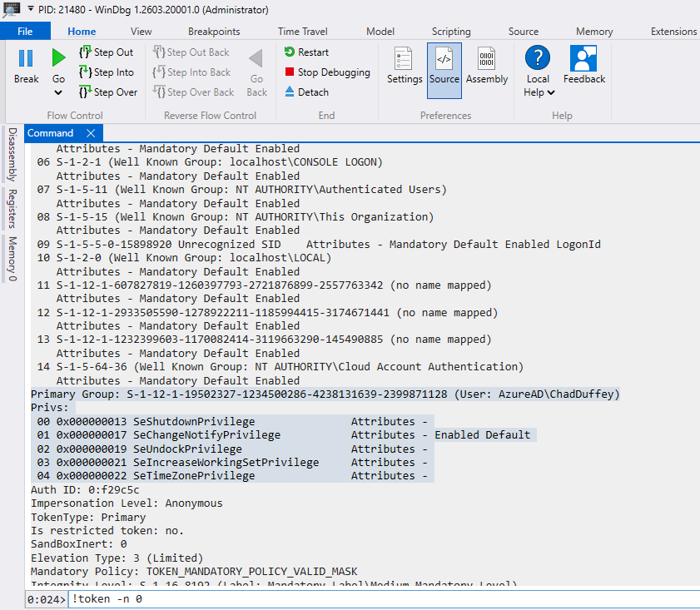Click the WinDbg app icon in title bar

click(x=10, y=10)
